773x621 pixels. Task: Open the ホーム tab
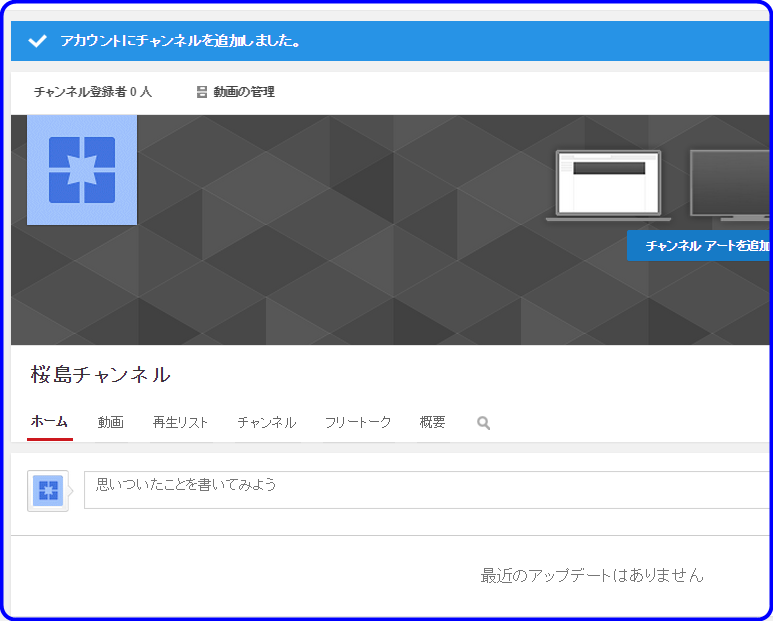(x=49, y=422)
